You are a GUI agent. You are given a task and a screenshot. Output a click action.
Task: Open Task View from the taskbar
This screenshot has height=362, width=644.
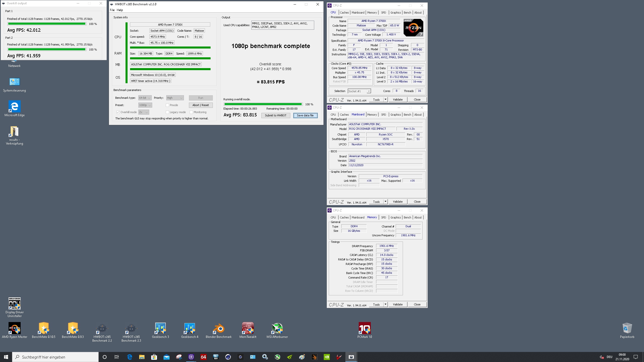coord(117,357)
